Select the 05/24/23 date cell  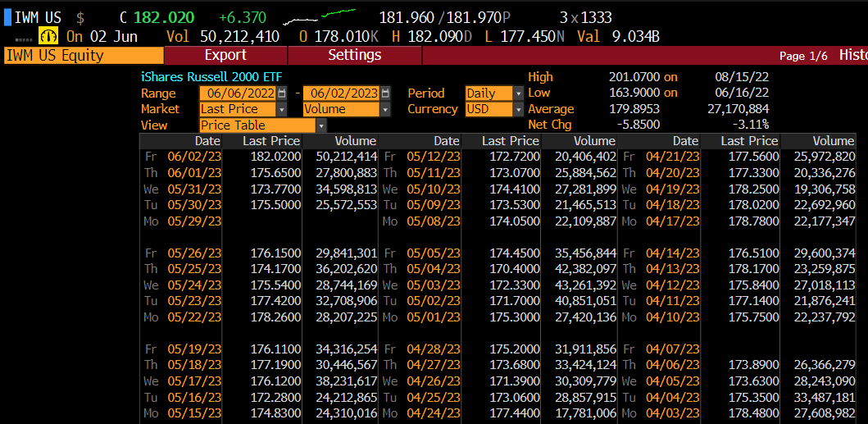(x=194, y=285)
